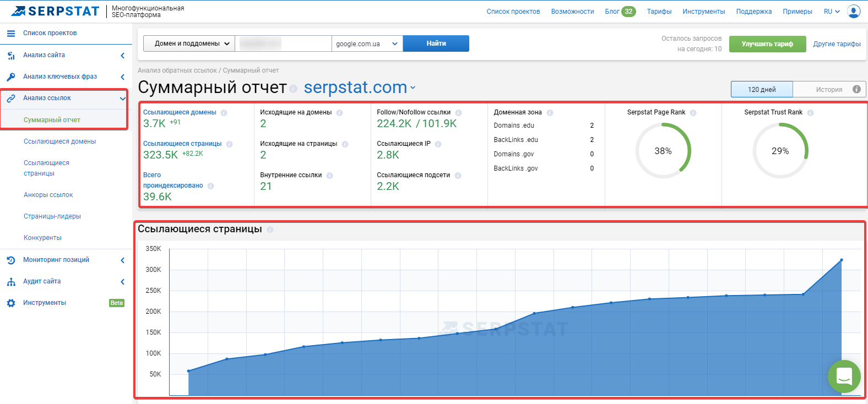Open Возможности in top navigation
The height and width of the screenshot is (404, 868).
click(x=572, y=12)
